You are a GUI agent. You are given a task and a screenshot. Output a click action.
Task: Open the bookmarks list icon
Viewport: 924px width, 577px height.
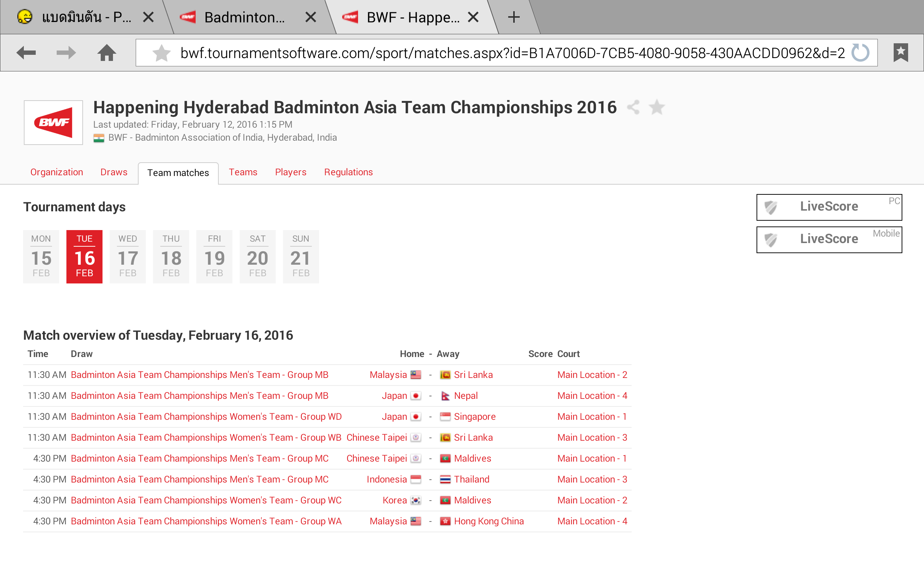(900, 53)
